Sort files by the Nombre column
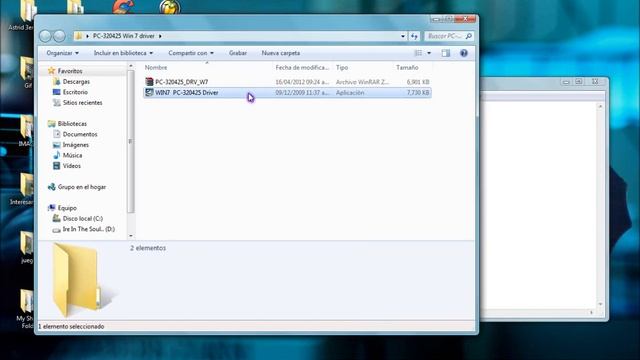640x360 pixels. (x=156, y=67)
